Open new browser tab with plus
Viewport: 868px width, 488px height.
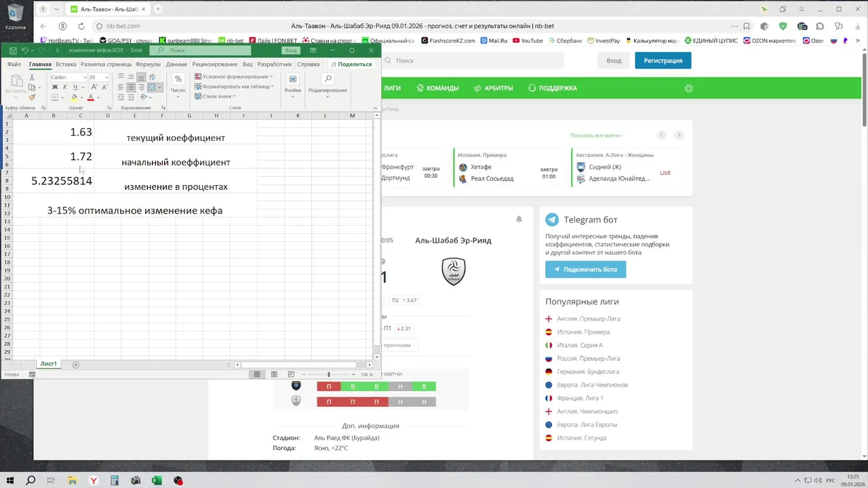click(x=158, y=9)
